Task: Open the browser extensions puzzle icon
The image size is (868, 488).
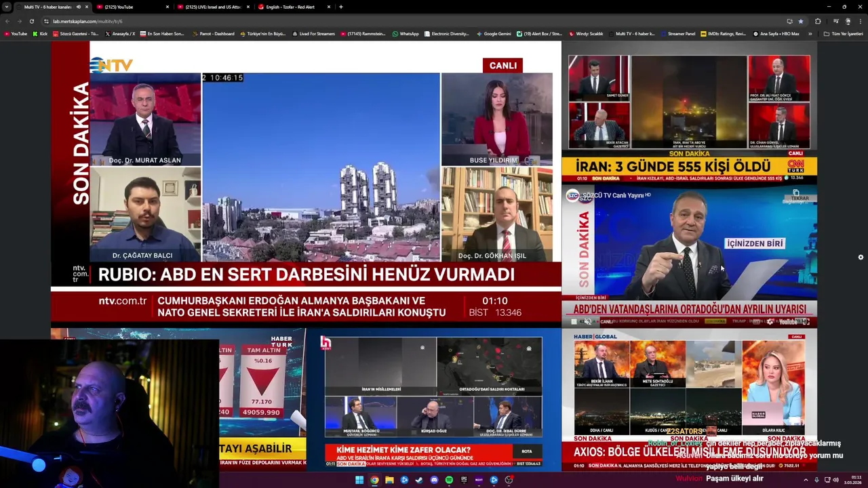Action: point(818,21)
